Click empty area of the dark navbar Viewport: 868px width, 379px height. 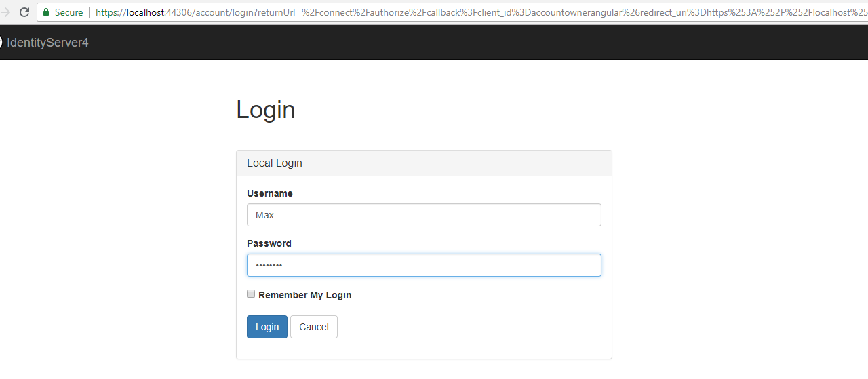[475, 43]
